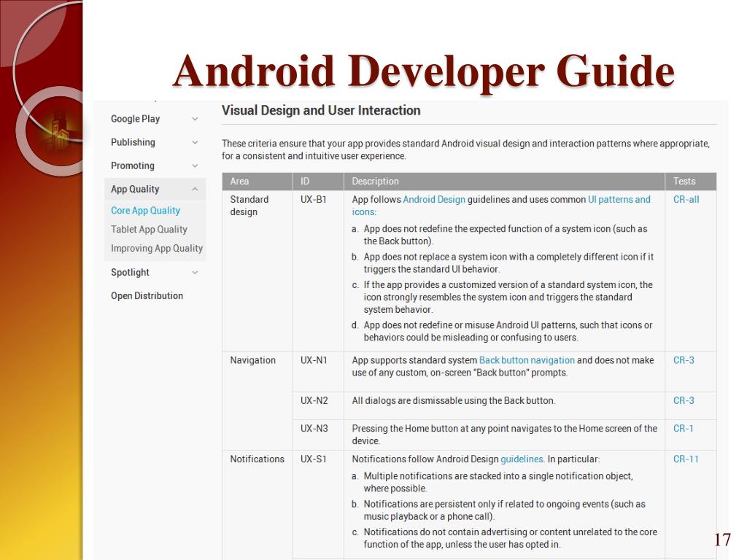The width and height of the screenshot is (747, 560).
Task: Click 'Notifications do not contain advertising' item
Action: [510, 538]
